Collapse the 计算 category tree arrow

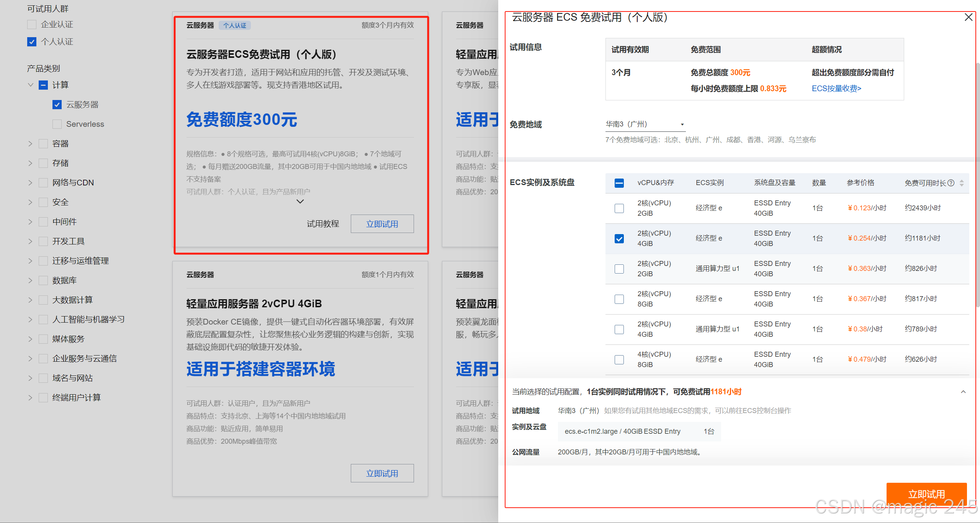tap(31, 85)
